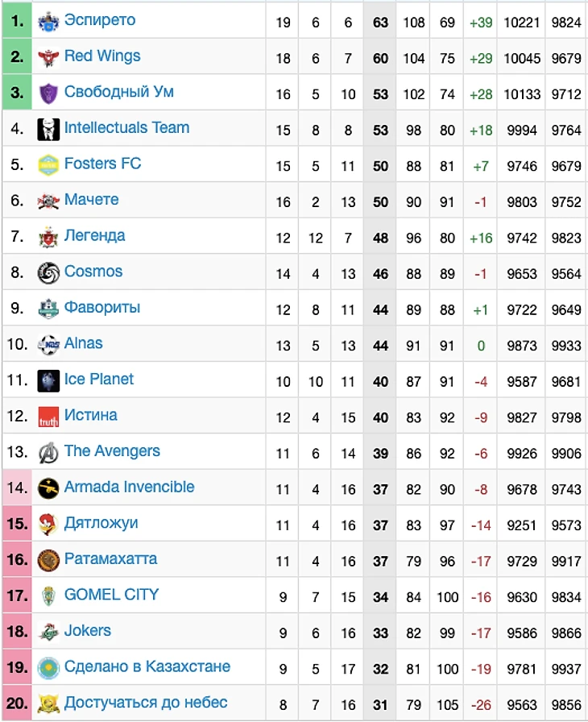
Task: Click the Истина truth logo icon
Action: click(48, 417)
